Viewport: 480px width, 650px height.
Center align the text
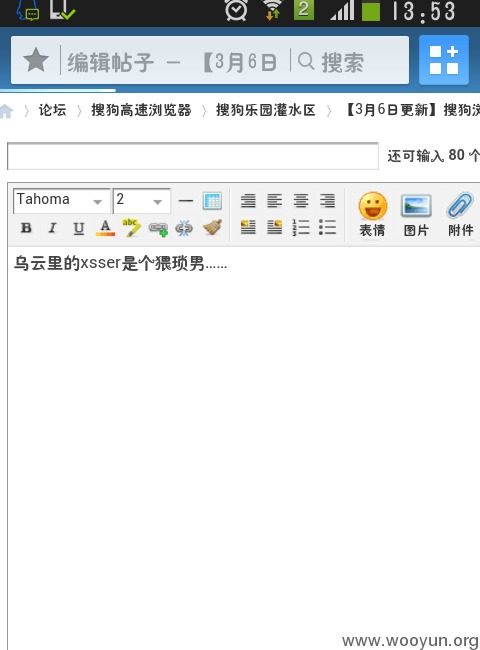pyautogui.click(x=301, y=201)
